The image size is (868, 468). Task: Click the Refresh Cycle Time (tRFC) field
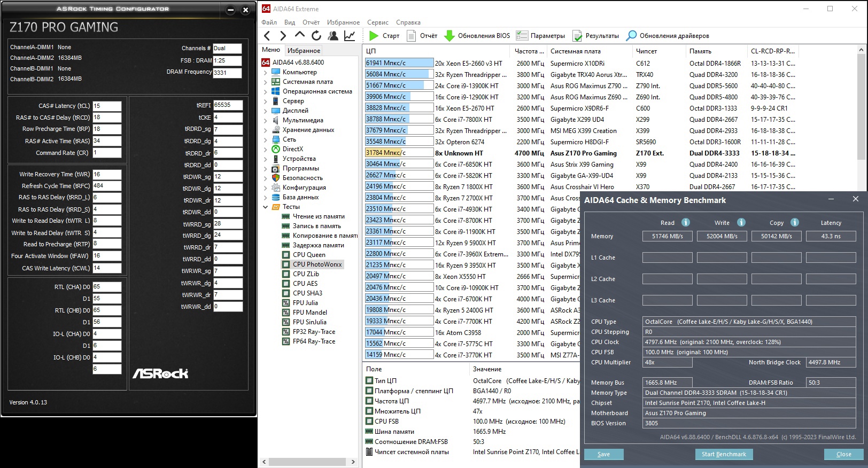(x=107, y=186)
